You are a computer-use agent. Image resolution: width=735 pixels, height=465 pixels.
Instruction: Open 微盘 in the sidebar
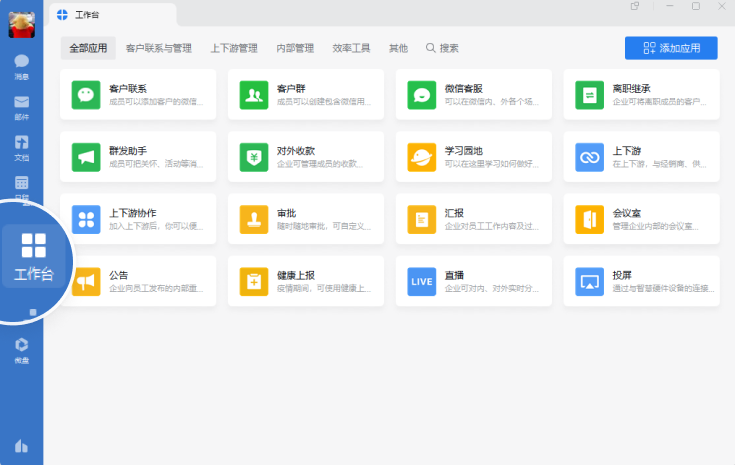click(x=21, y=348)
